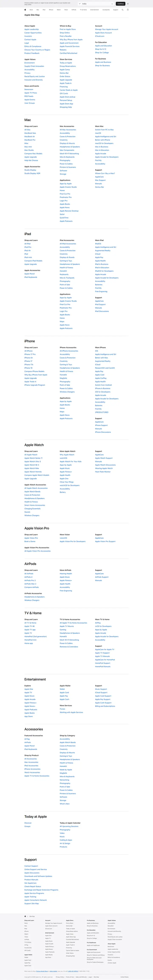Viewport: 153px width, 980px height.
Task: Open Switch from PC to Mac link
Action: [x=104, y=130]
